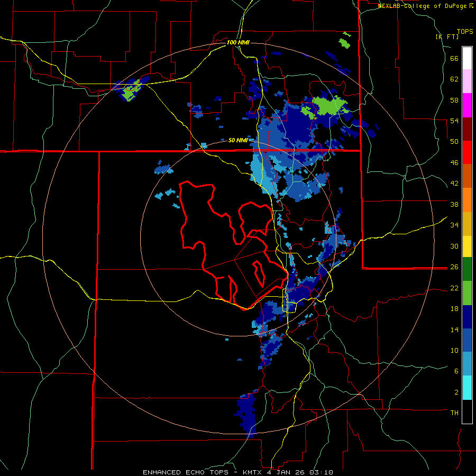The width and height of the screenshot is (476, 476).
Task: Click the 22 value on the legend
Action: click(454, 288)
